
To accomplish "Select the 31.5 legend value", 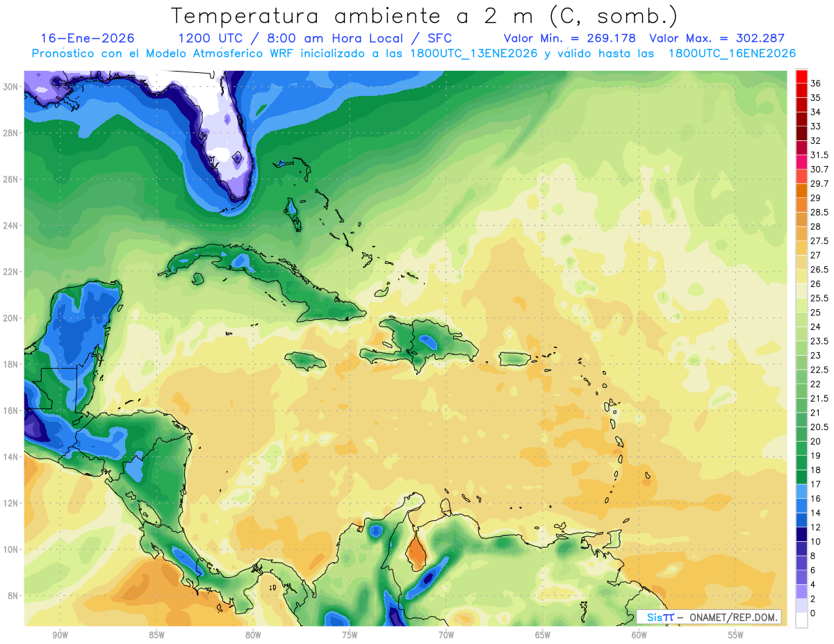I will point(819,155).
